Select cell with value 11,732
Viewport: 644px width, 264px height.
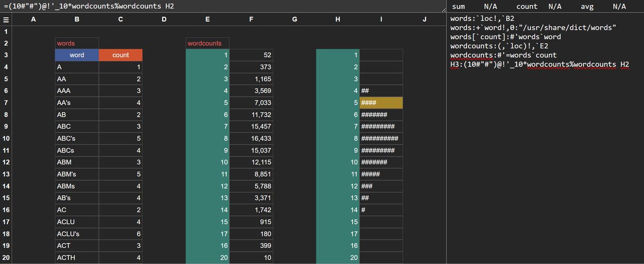(x=251, y=114)
